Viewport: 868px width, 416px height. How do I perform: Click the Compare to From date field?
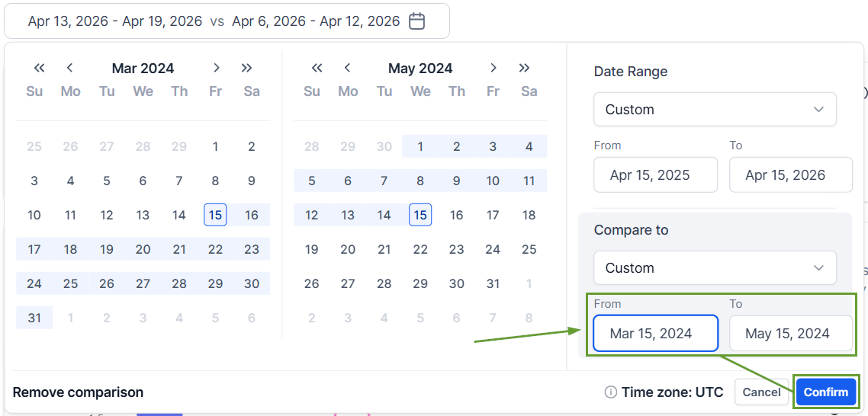pos(655,334)
